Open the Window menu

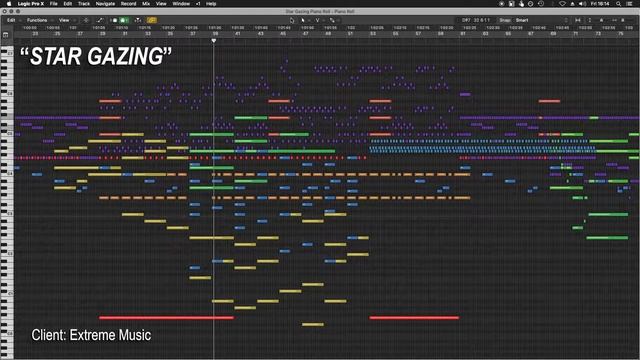tap(181, 4)
